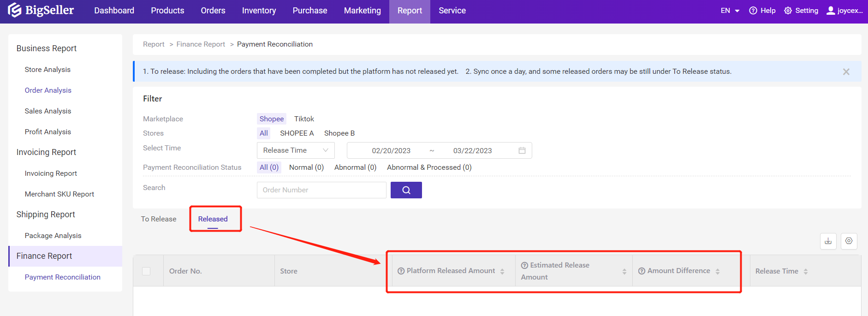Open the joycex user account menu
The height and width of the screenshot is (316, 868).
[x=844, y=11]
